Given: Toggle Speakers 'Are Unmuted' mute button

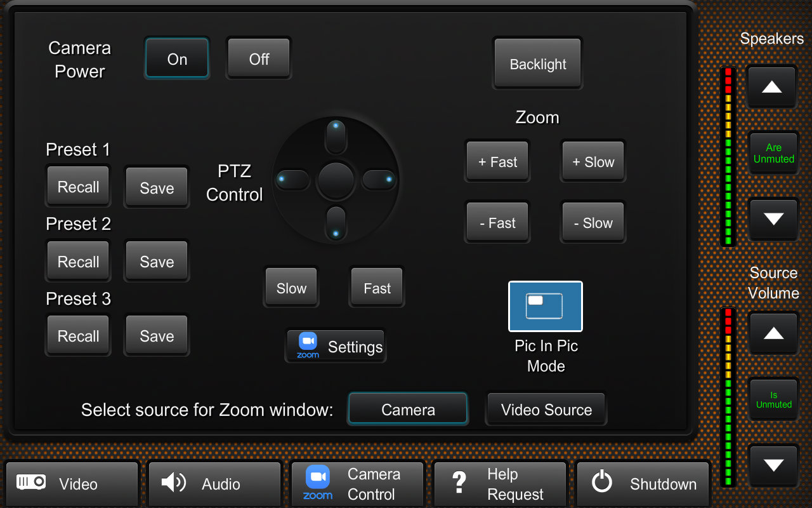Looking at the screenshot, I should (773, 152).
